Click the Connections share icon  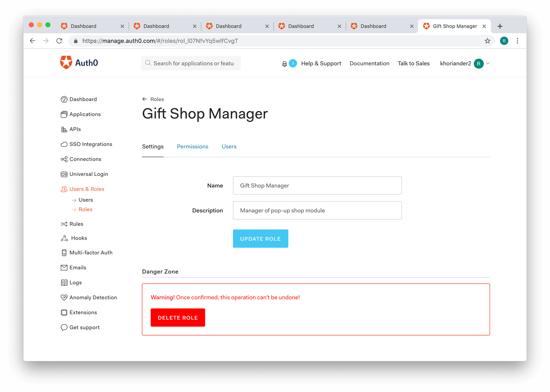[x=64, y=159]
